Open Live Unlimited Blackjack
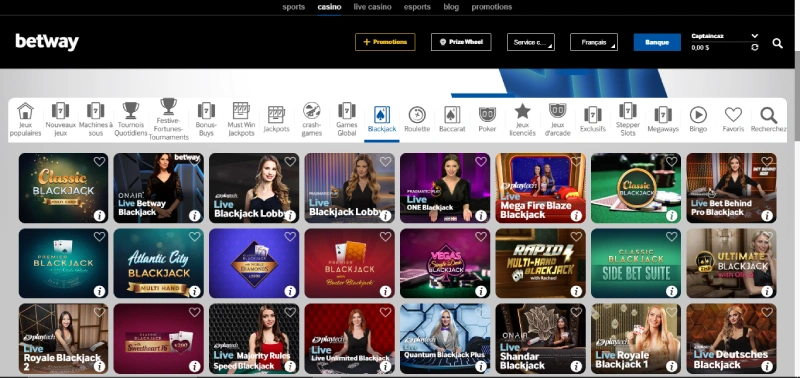 (349, 339)
